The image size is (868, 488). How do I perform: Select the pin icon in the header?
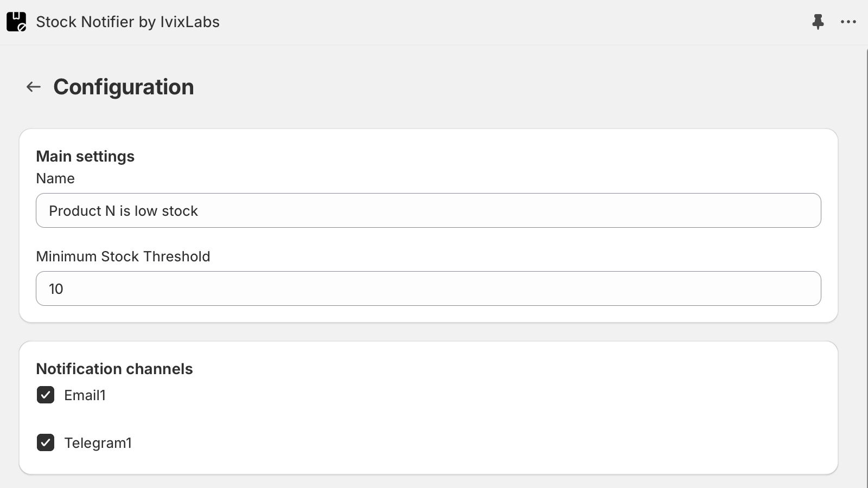[818, 22]
